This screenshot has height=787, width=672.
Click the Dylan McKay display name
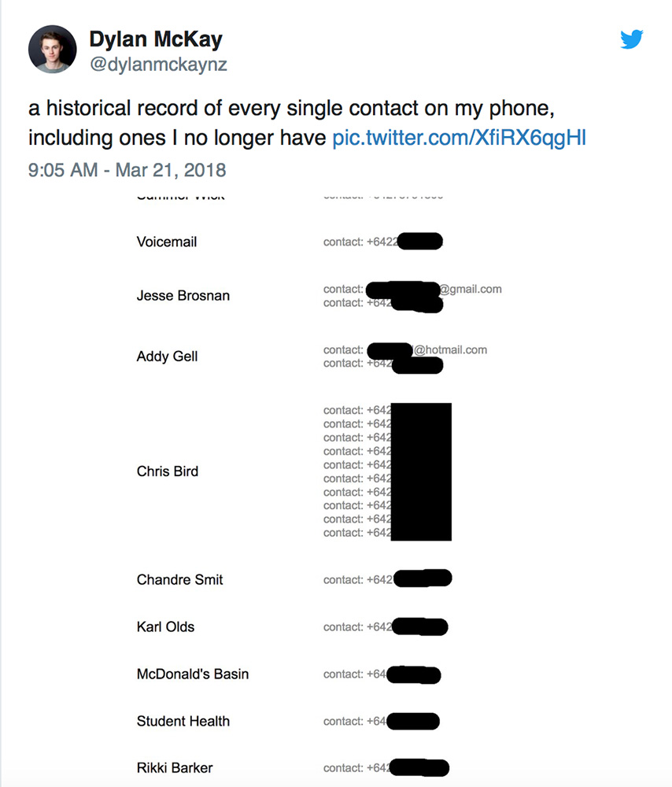(x=156, y=39)
